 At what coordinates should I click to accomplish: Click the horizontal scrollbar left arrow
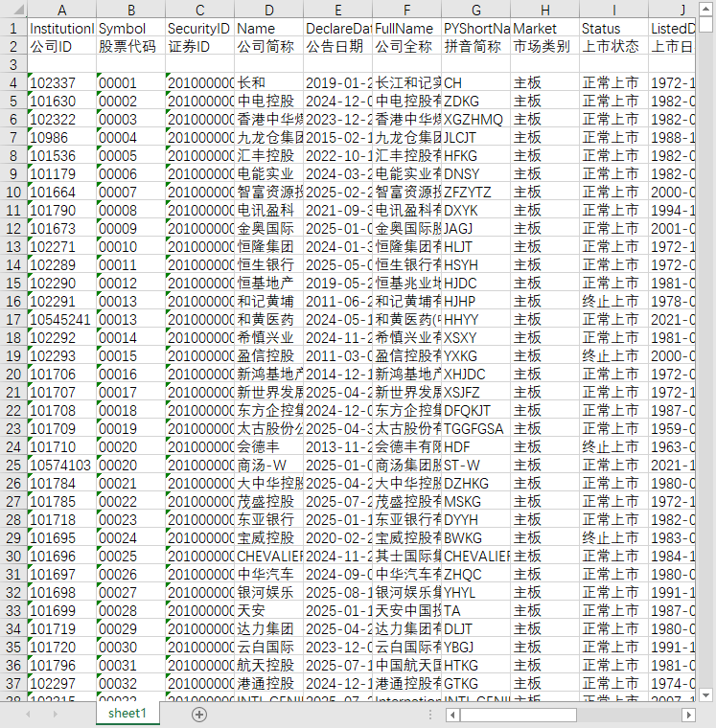click(452, 715)
